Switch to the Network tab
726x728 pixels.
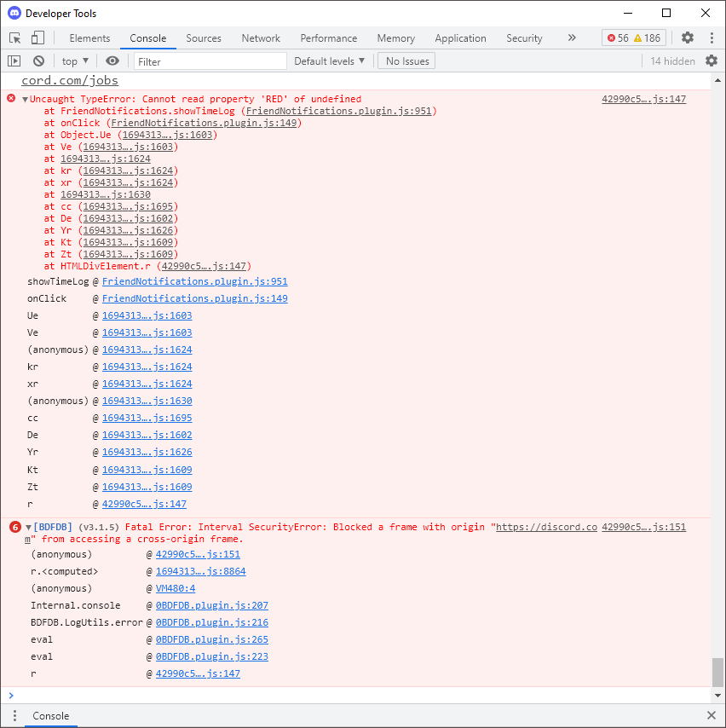pyautogui.click(x=260, y=38)
